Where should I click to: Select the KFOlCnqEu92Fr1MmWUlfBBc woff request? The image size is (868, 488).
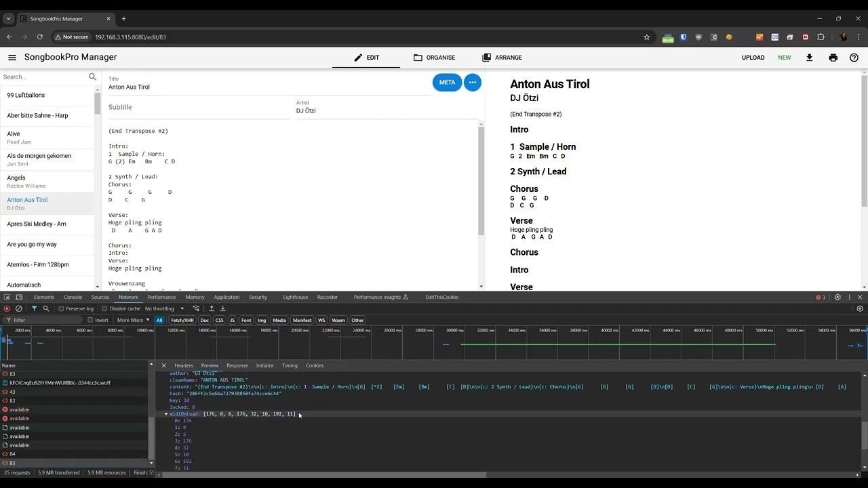coord(60,383)
